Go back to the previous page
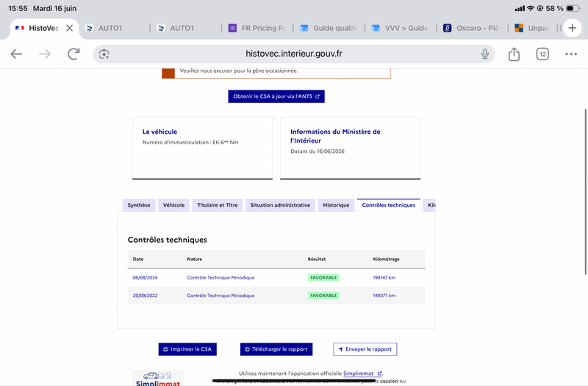 16,54
